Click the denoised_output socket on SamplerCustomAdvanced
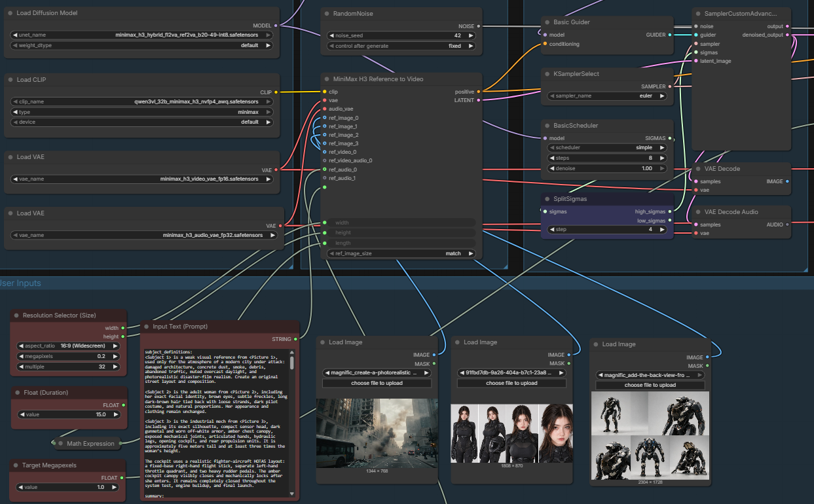This screenshot has height=504, width=814. click(x=787, y=35)
